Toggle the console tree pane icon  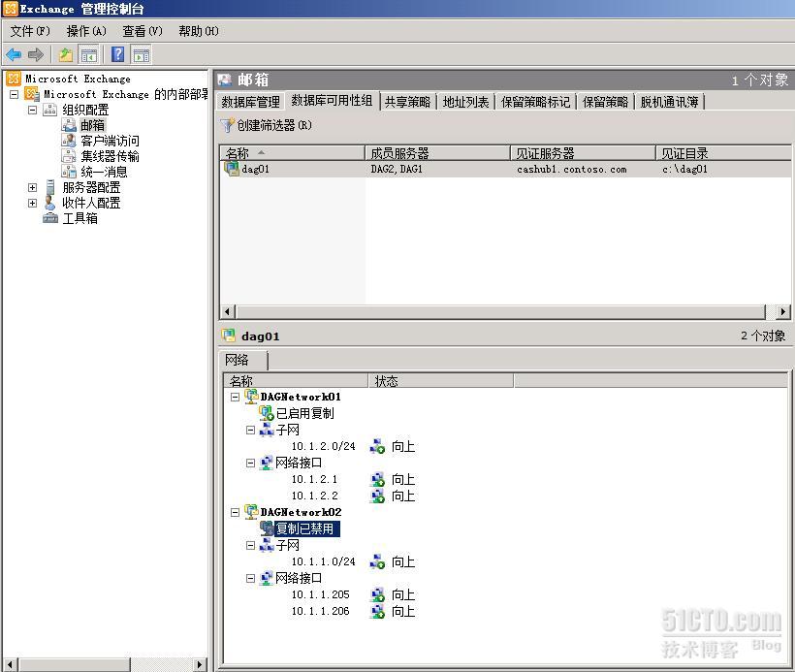click(89, 54)
